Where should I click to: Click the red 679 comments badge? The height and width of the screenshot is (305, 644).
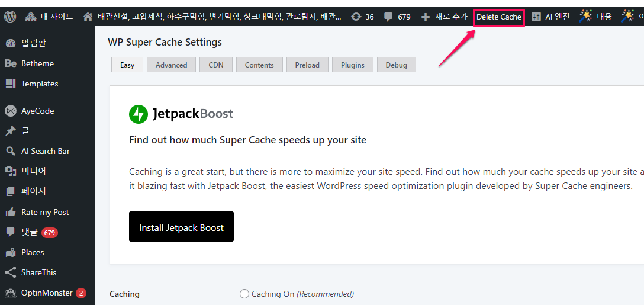pos(50,233)
